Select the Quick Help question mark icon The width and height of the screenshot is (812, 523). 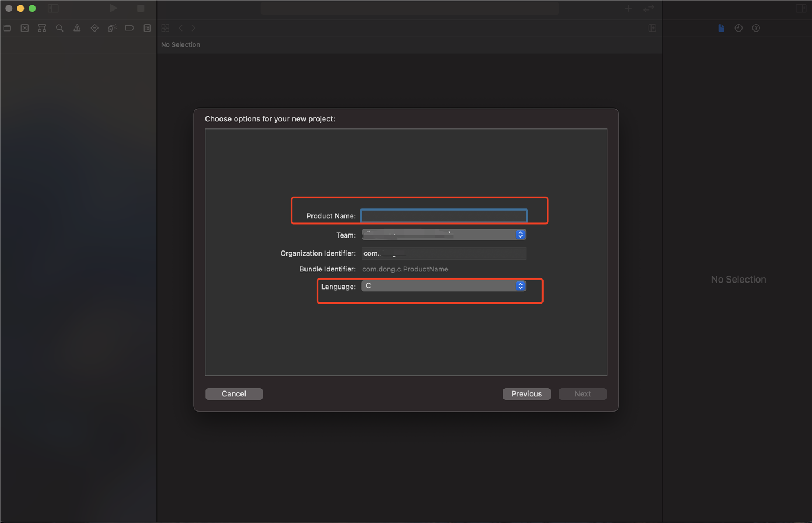tap(756, 27)
